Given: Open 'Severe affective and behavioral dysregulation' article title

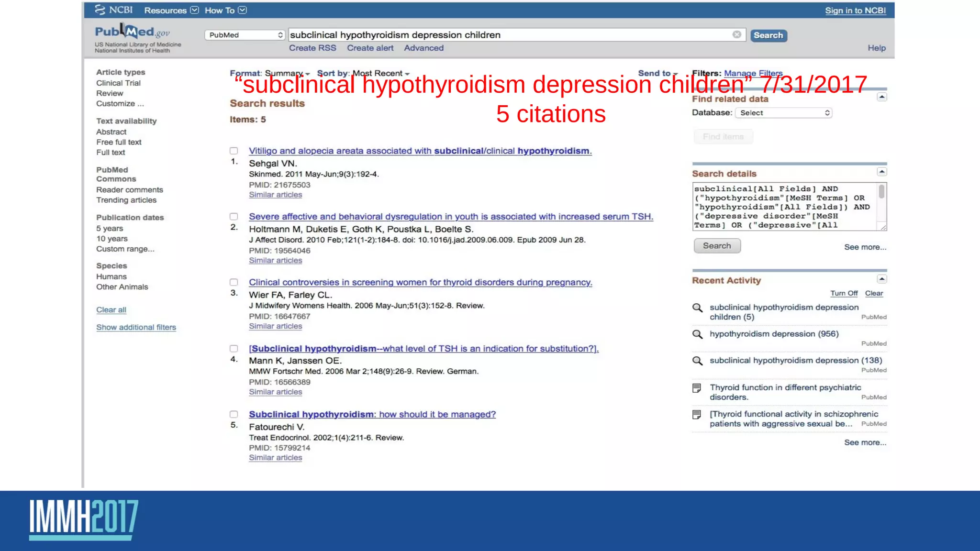Looking at the screenshot, I should click(x=451, y=217).
